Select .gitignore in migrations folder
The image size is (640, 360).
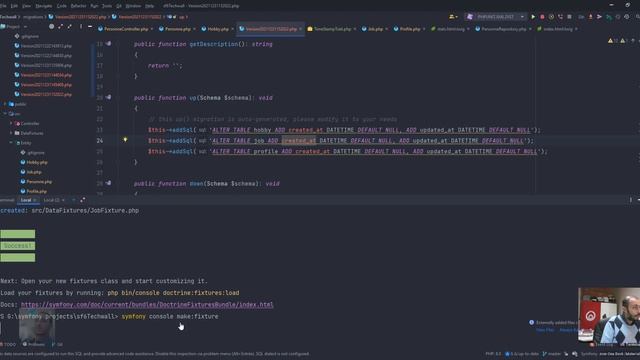[30, 36]
